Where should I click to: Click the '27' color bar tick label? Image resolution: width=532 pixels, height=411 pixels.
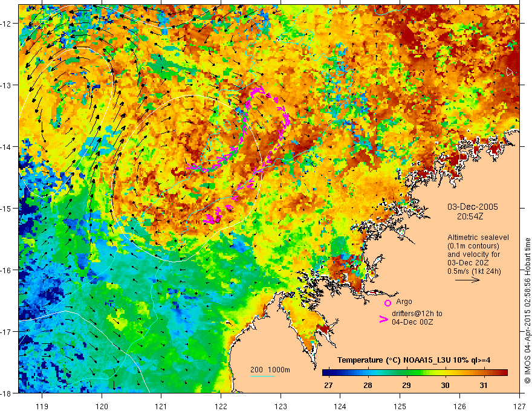[x=328, y=386]
